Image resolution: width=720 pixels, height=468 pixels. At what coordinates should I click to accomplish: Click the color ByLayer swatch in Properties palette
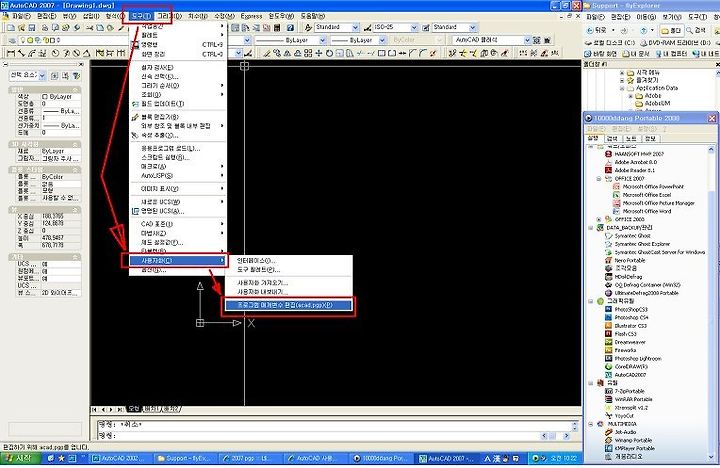pos(45,97)
